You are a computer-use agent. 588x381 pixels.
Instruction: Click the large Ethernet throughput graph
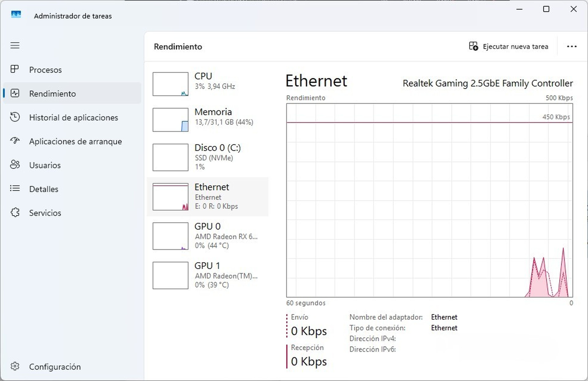429,200
